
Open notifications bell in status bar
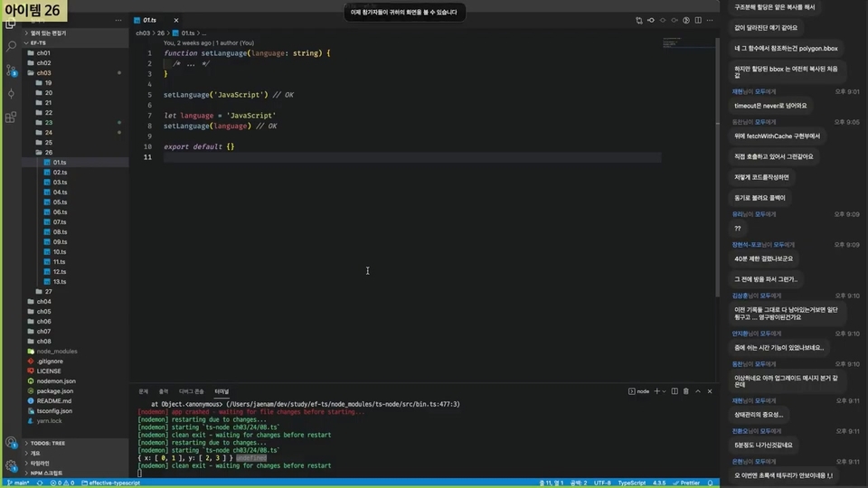711,483
